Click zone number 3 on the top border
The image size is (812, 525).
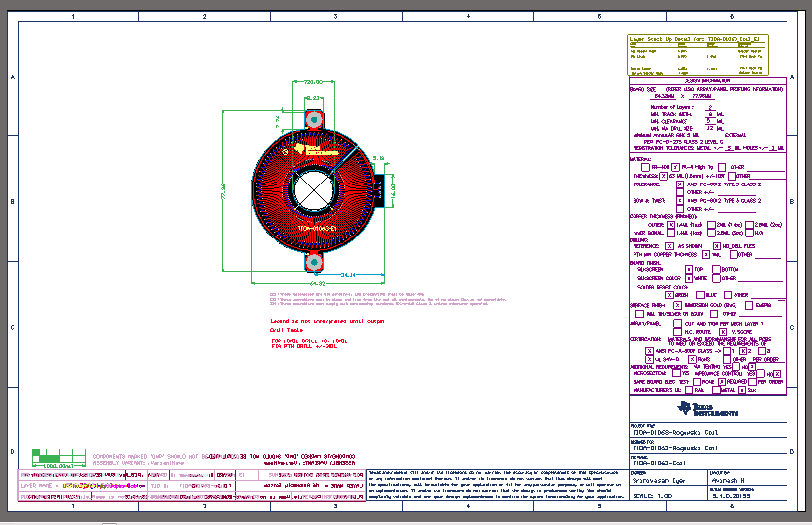point(336,16)
